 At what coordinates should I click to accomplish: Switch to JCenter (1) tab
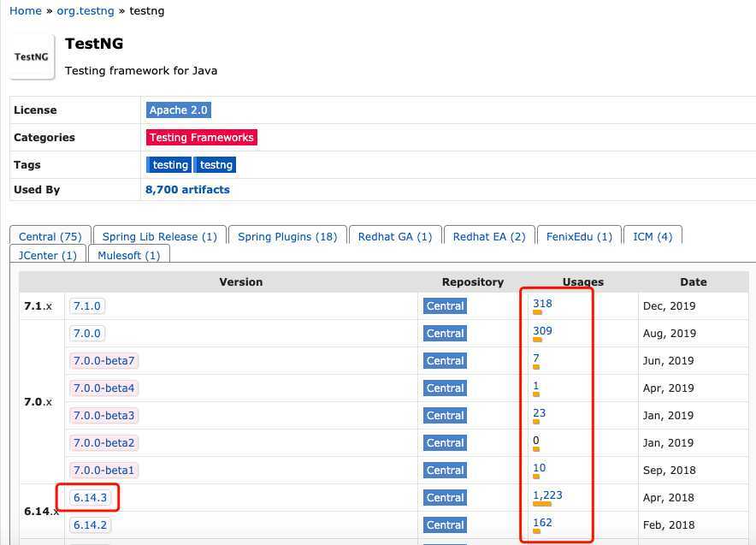pyautogui.click(x=48, y=255)
